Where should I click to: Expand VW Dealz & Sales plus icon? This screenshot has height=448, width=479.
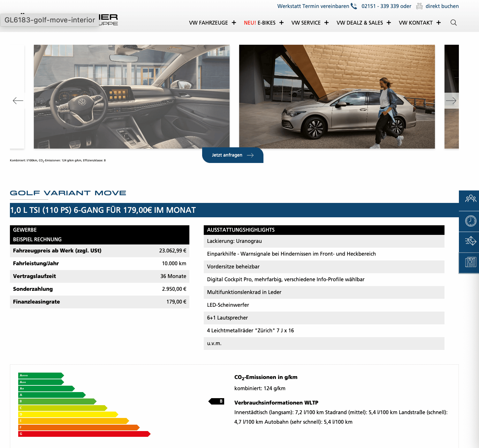tap(389, 23)
